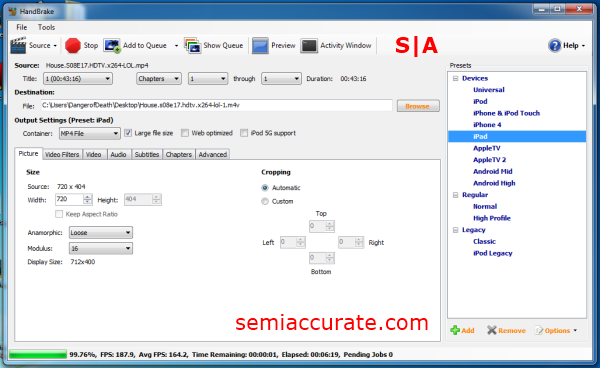This screenshot has height=368, width=600.
Task: Click the encoding progress bar
Action: pos(38,355)
